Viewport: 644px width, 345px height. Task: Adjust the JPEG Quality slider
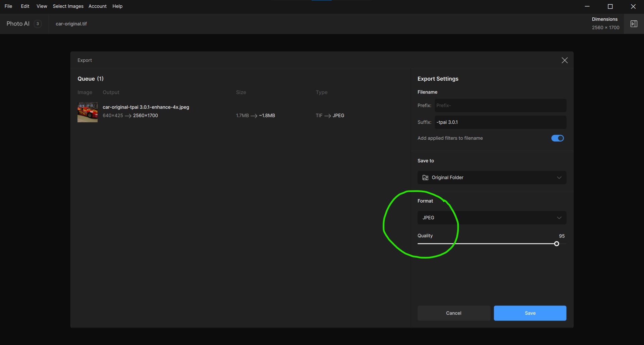point(556,244)
